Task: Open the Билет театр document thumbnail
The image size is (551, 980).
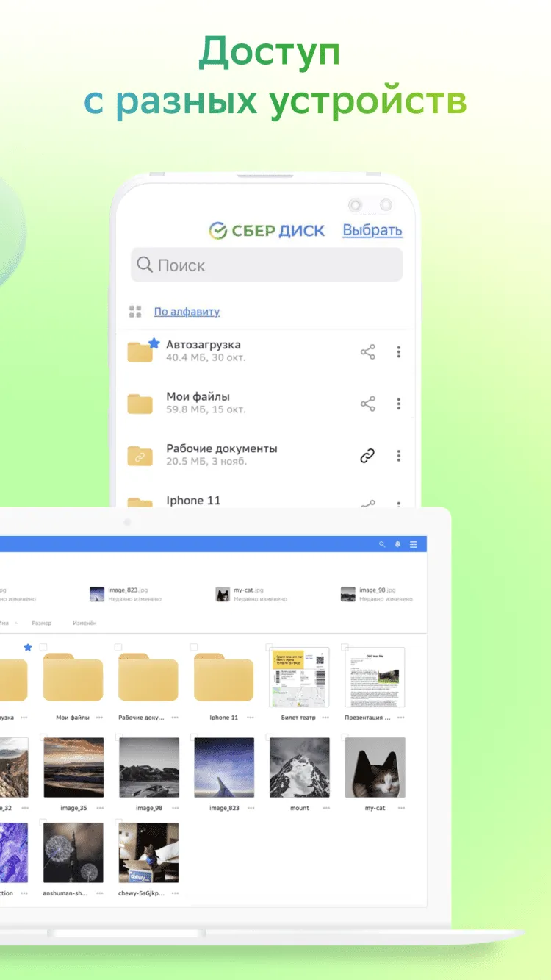Action: (300, 677)
